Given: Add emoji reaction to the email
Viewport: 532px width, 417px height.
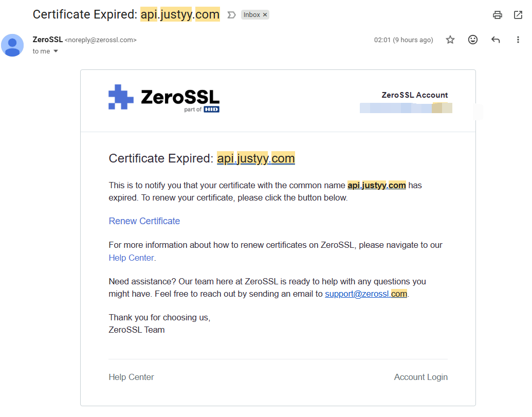Looking at the screenshot, I should tap(472, 40).
